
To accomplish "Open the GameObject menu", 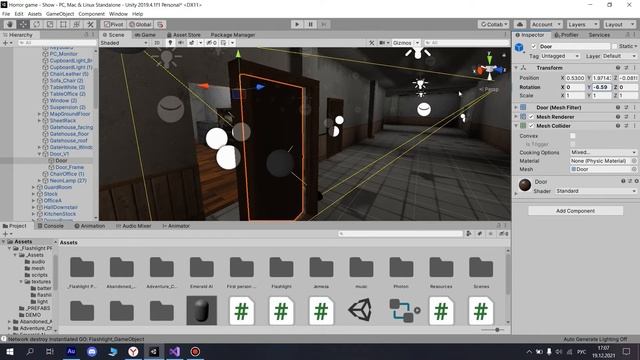I will coord(60,14).
